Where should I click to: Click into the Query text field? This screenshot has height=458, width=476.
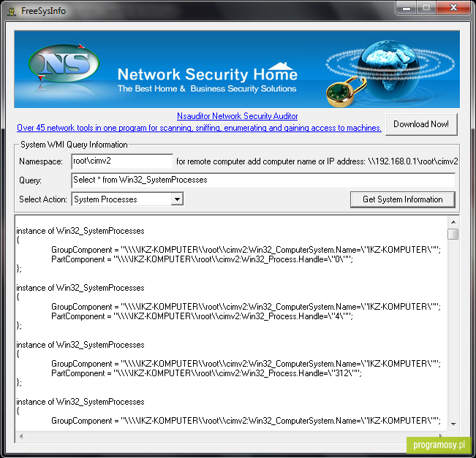point(263,180)
